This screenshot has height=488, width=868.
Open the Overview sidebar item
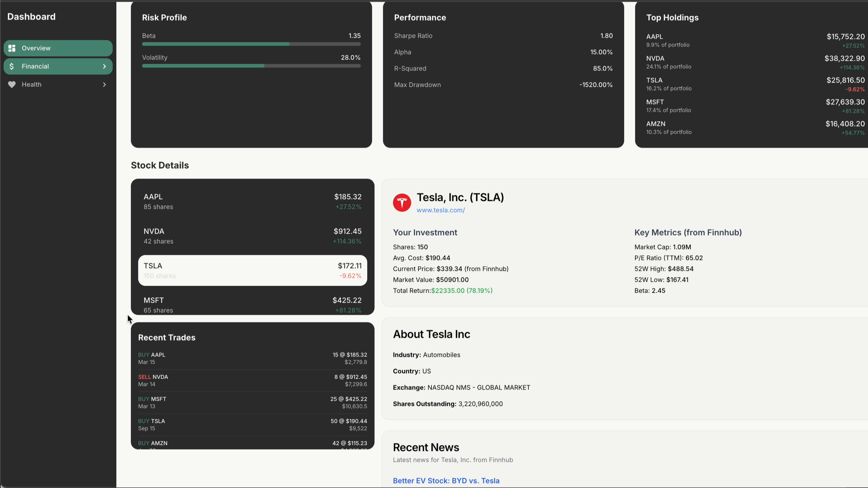(x=58, y=48)
